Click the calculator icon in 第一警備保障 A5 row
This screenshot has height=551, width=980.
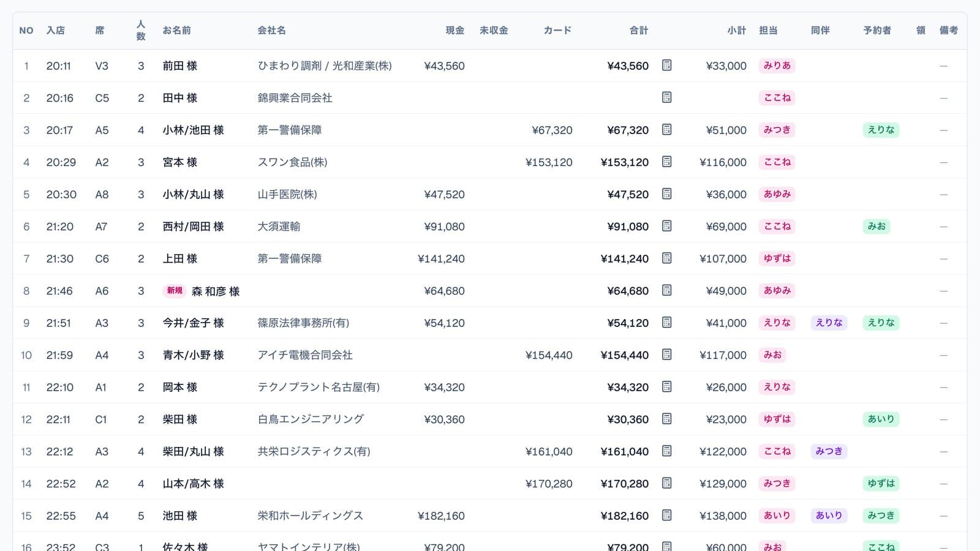pyautogui.click(x=667, y=130)
